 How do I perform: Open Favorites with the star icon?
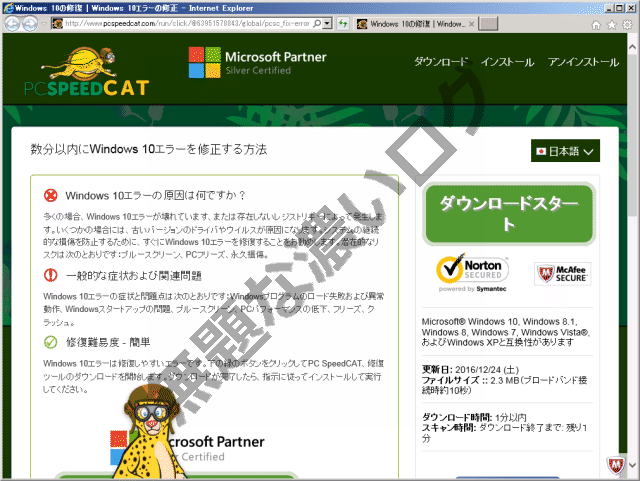[x=612, y=25]
